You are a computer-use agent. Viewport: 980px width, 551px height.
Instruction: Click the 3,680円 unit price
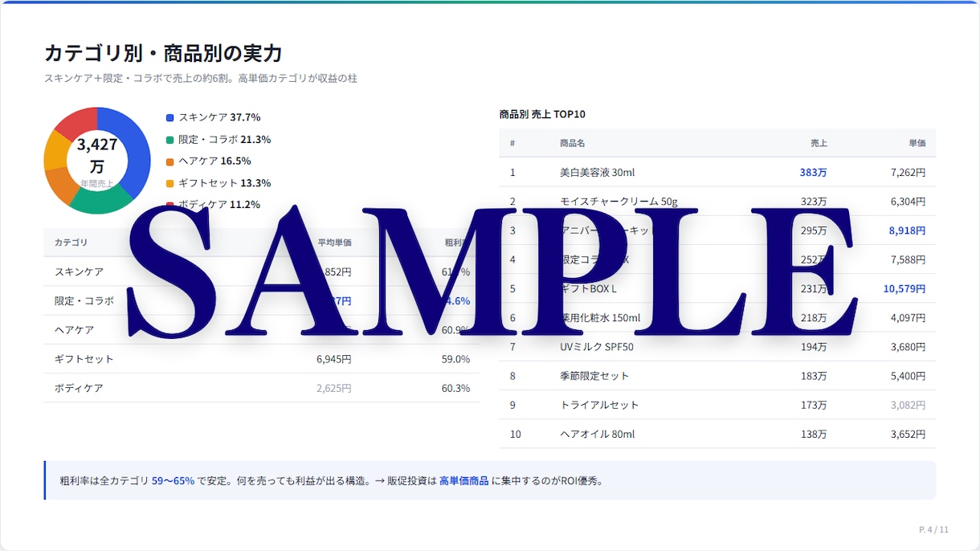click(908, 347)
